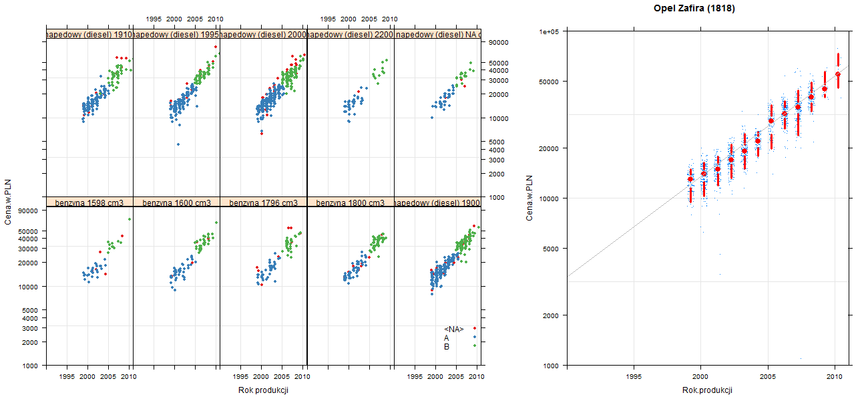Click the "Cena.w.PLN" y-axis title of the Opel Zafira chart
The image size is (868, 401).
point(529,198)
